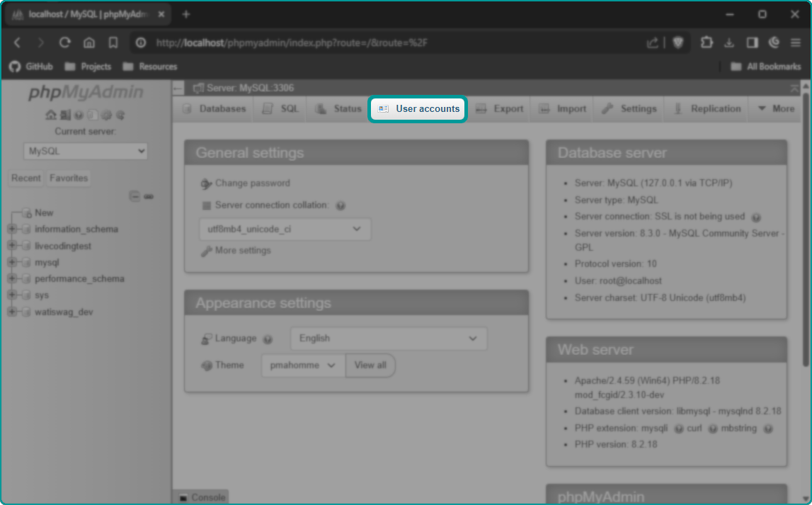Open the Projects bookmark folder
This screenshot has height=505, width=812.
coord(88,67)
